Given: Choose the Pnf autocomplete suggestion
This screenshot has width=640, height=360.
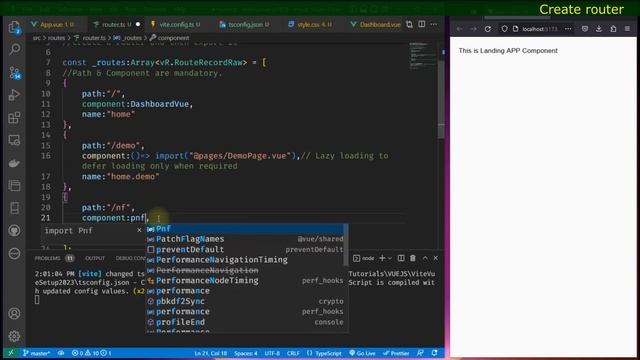Looking at the screenshot, I should click(x=246, y=229).
